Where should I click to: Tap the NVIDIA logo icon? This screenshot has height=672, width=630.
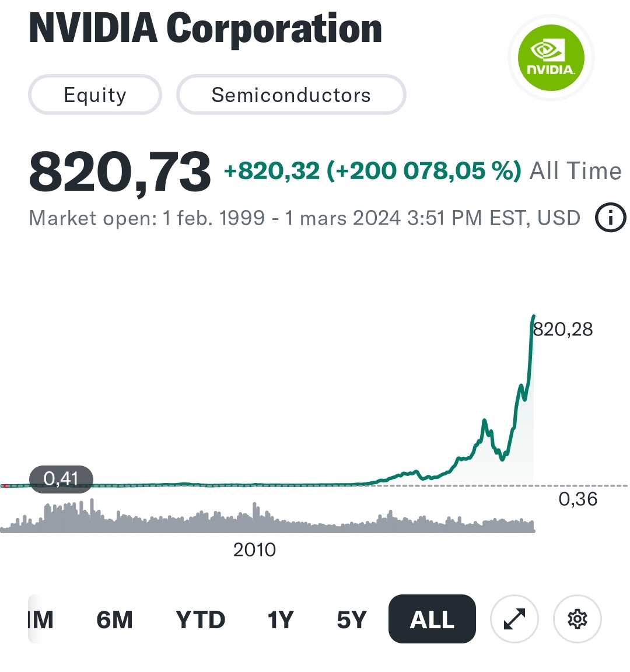coord(550,58)
